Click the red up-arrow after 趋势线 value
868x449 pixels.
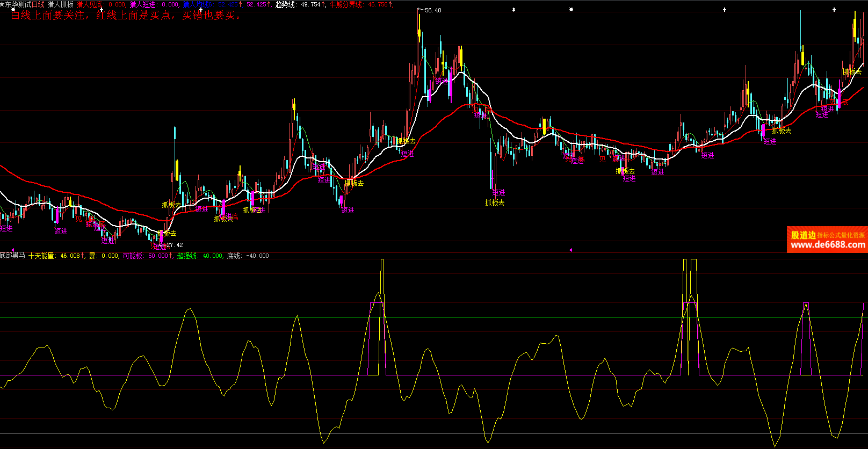click(x=324, y=4)
